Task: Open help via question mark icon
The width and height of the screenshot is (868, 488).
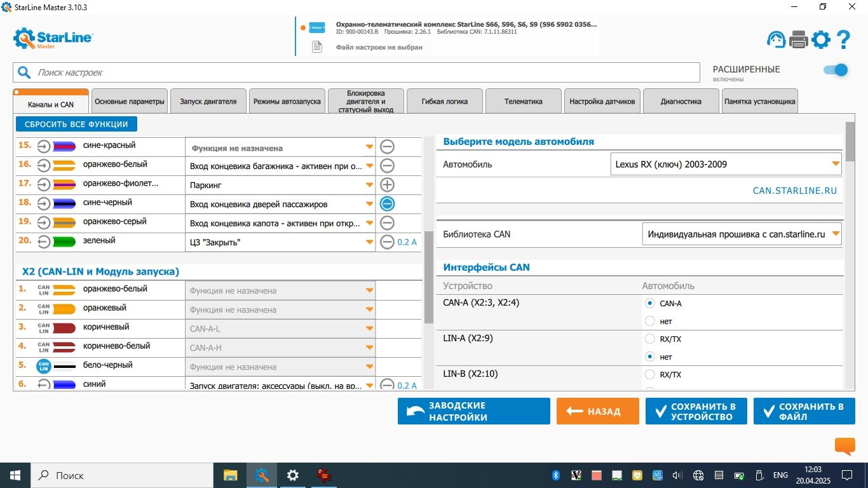Action: tap(843, 39)
